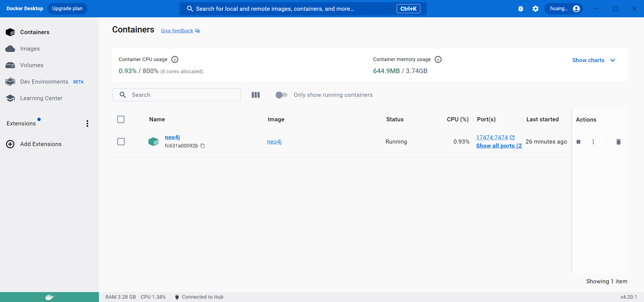The height and width of the screenshot is (302, 644).
Task: Click the Add Extensions plus icon
Action: [x=10, y=144]
